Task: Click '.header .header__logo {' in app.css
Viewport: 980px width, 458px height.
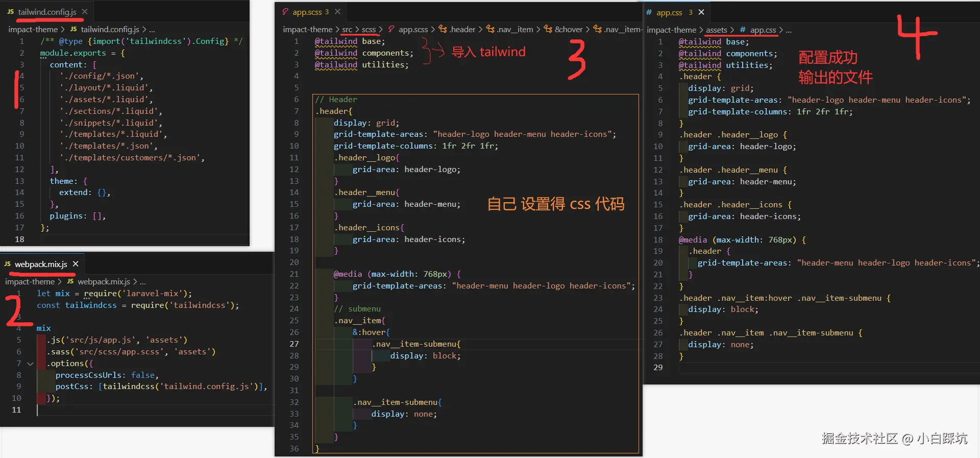Action: pos(733,135)
